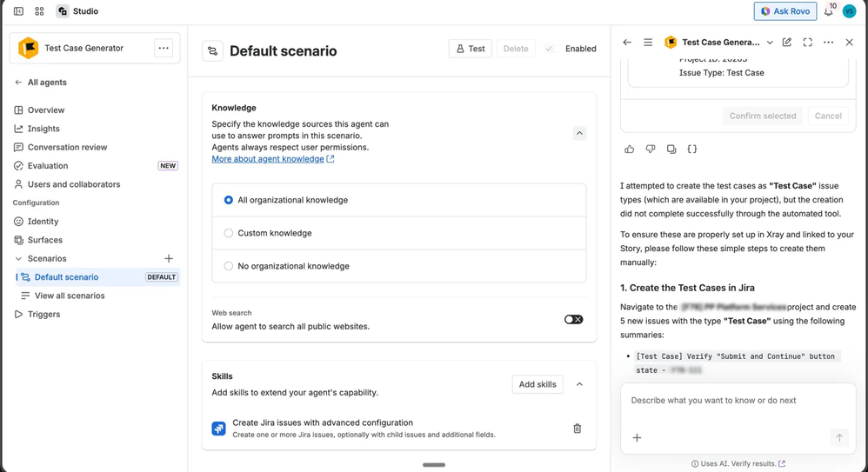Click the thumbs up feedback icon
Screen dimensions: 868x472
pos(630,150)
